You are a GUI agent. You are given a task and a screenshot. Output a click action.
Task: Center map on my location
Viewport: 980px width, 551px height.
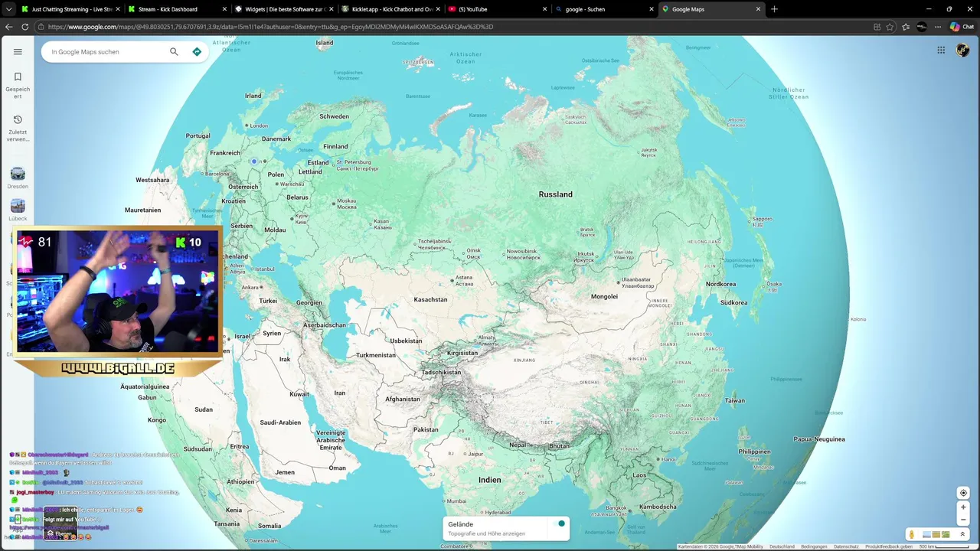(x=963, y=493)
